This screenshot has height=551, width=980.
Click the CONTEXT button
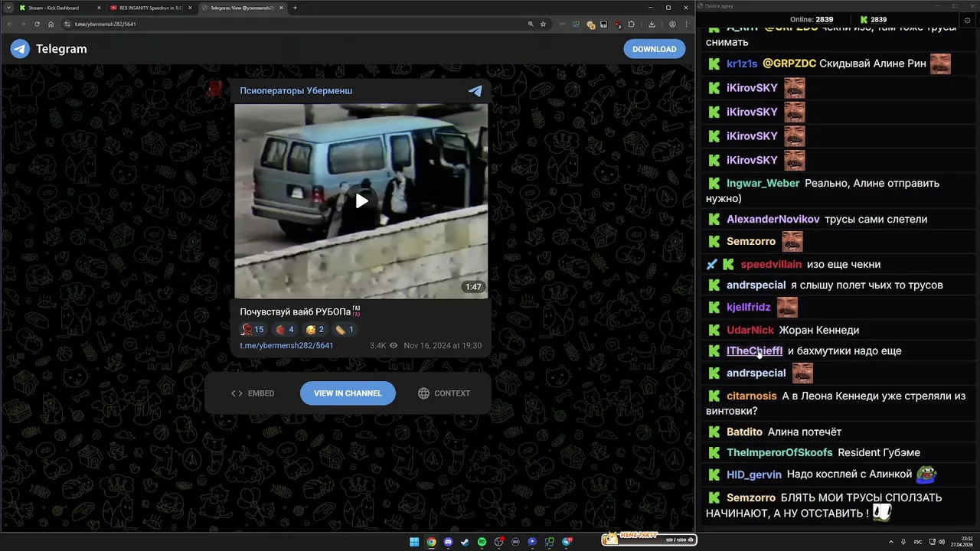tap(444, 393)
